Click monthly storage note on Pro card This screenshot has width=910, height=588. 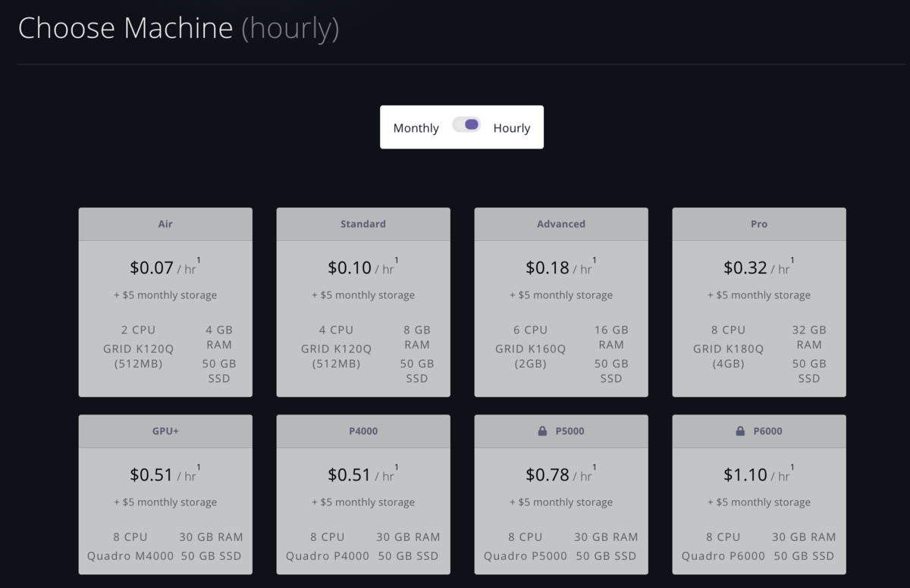pyautogui.click(x=759, y=296)
